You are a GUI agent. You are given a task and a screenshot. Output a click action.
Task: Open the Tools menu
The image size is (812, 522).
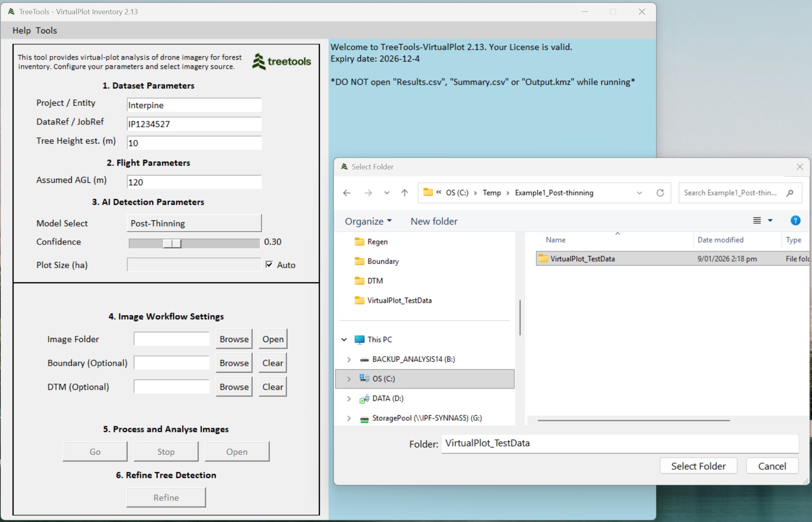tap(46, 31)
